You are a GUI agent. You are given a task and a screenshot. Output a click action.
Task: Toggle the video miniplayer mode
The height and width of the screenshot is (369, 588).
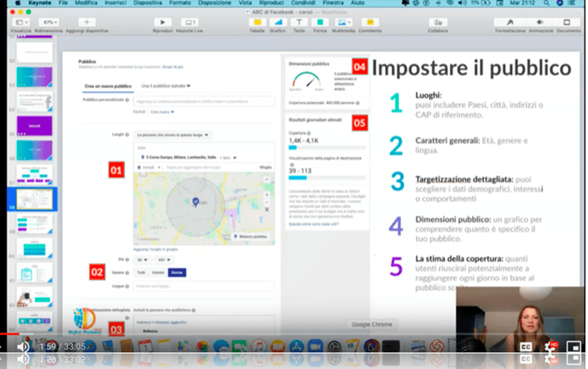[x=574, y=347]
